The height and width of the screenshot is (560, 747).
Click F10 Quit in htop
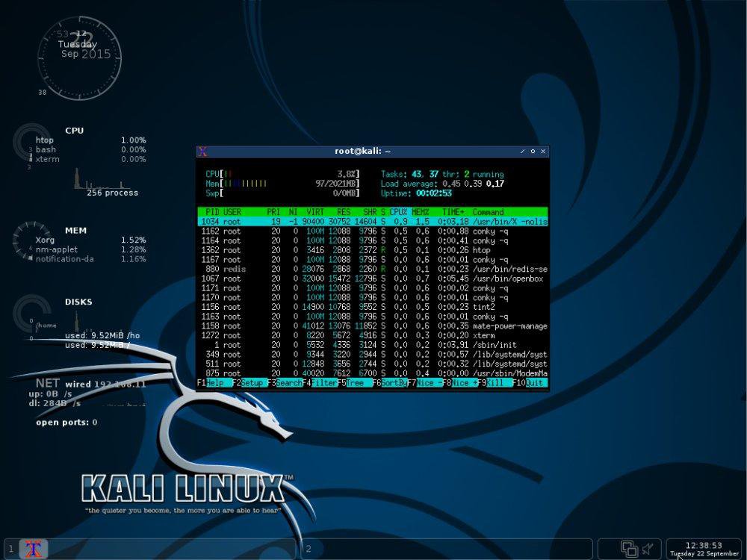(x=530, y=383)
